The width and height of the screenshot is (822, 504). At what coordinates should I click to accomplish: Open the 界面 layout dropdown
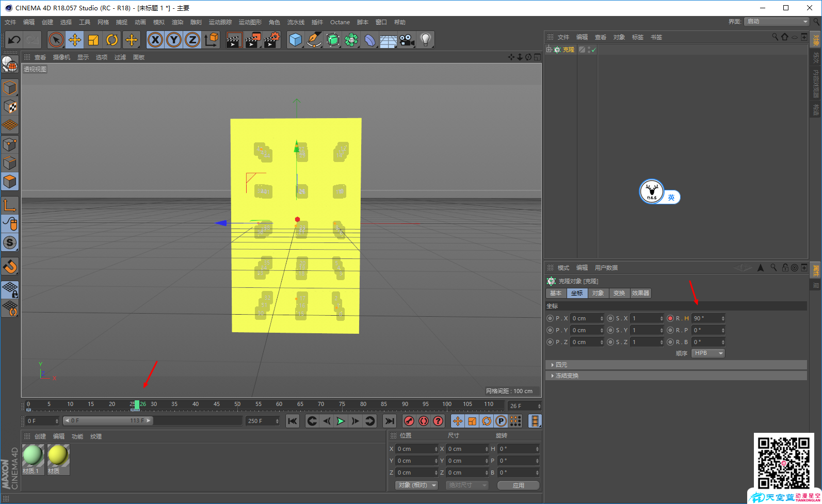click(777, 22)
